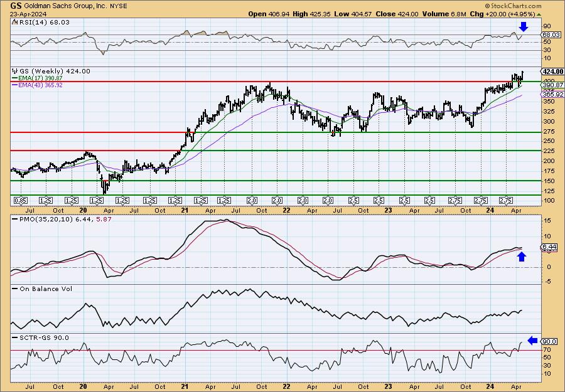Screen dimensions: 565x392
Task: Click the Close 424.00 header value
Action: click(397, 14)
